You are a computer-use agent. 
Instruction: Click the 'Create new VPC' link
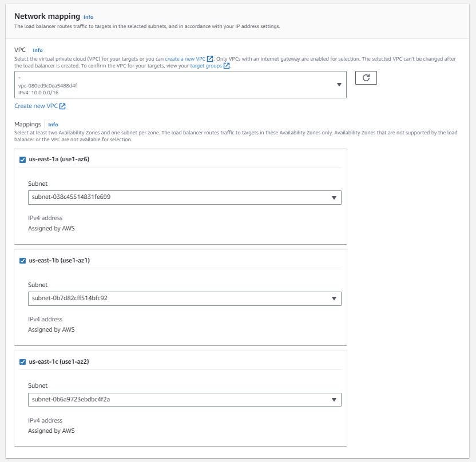point(36,106)
